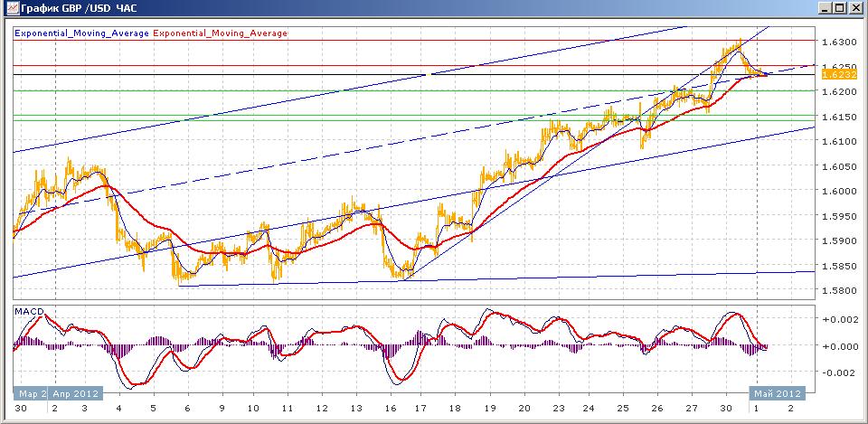Click the red Exponential_Moving_Average legend label
The width and height of the screenshot is (868, 424).
[x=220, y=33]
